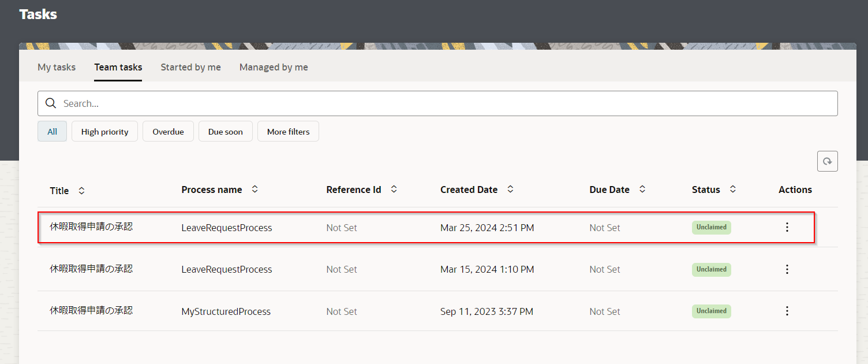
Task: Click the refresh icon above the table
Action: (827, 162)
